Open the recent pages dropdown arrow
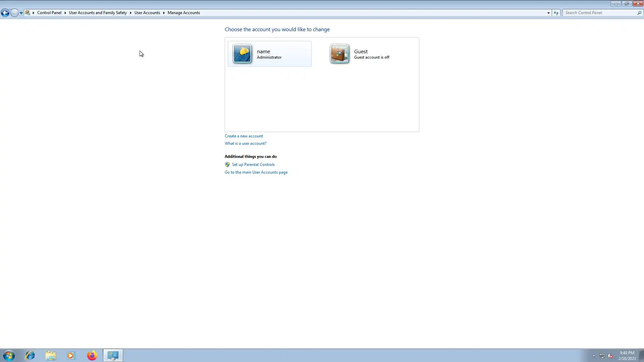 (21, 13)
